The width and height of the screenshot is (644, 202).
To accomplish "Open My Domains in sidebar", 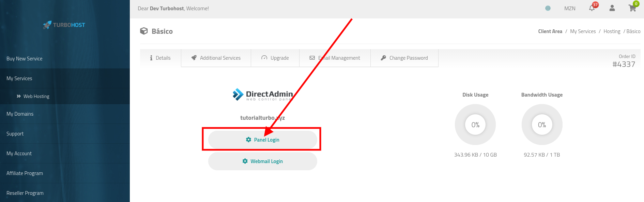I will click(x=20, y=114).
